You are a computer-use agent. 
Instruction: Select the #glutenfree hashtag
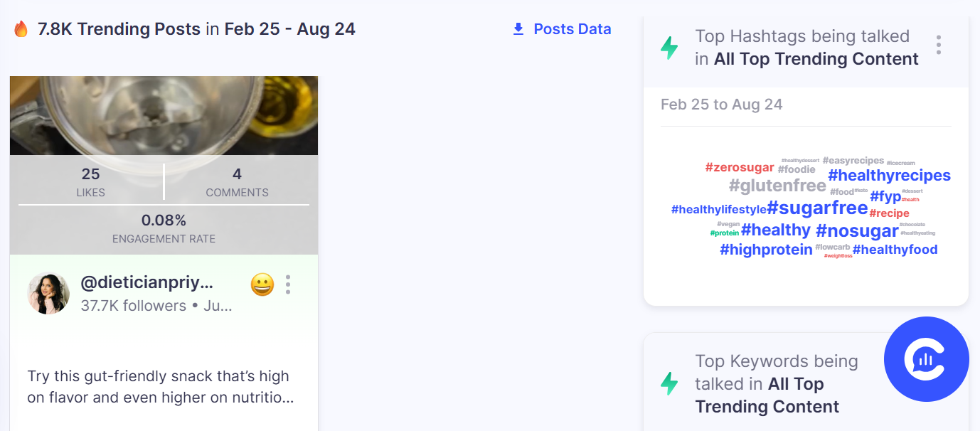pyautogui.click(x=777, y=186)
